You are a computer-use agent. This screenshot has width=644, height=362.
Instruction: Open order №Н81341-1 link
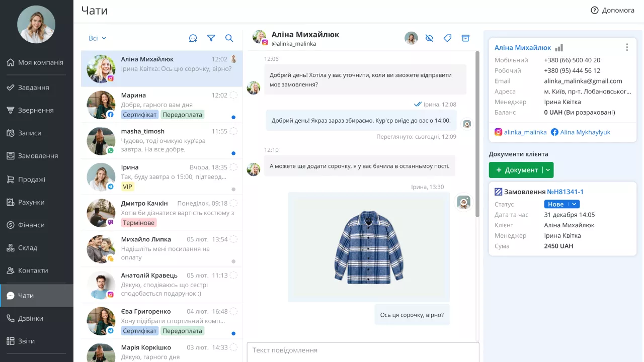(x=565, y=192)
